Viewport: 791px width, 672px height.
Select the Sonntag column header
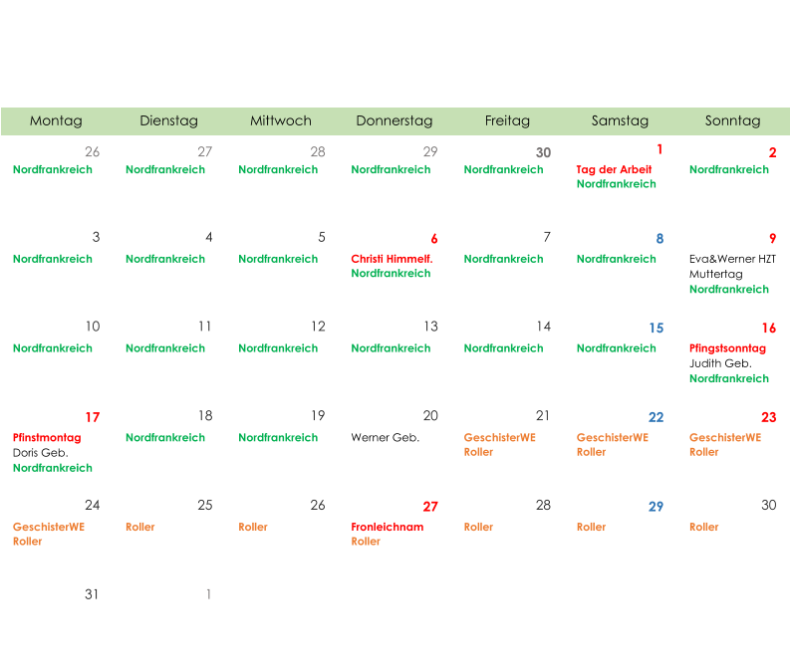[x=733, y=121]
